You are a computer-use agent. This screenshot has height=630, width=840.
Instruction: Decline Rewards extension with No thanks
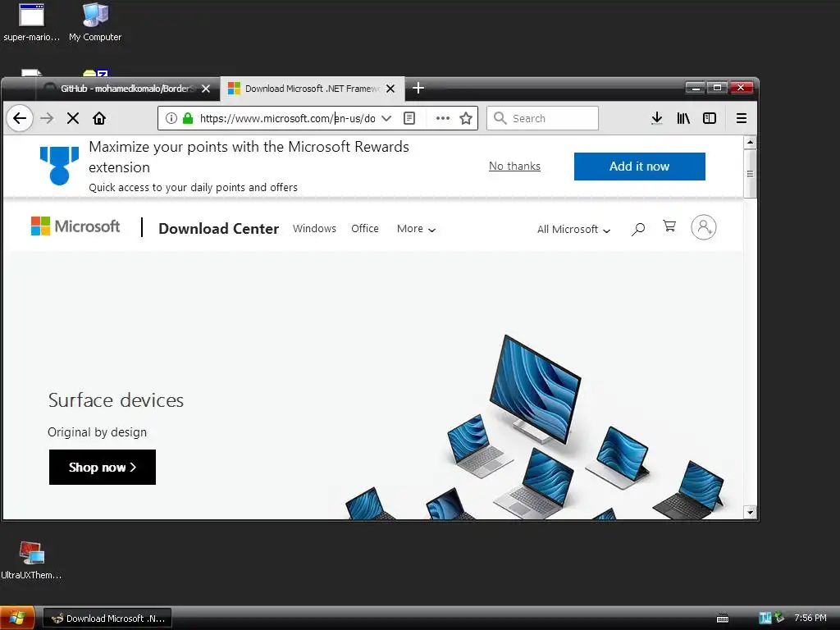[514, 166]
